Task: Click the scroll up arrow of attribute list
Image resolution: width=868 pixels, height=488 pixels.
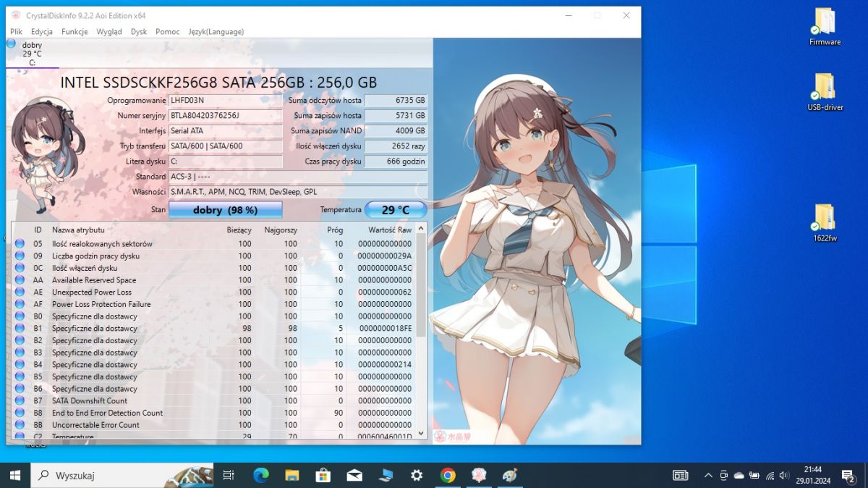Action: [x=421, y=229]
